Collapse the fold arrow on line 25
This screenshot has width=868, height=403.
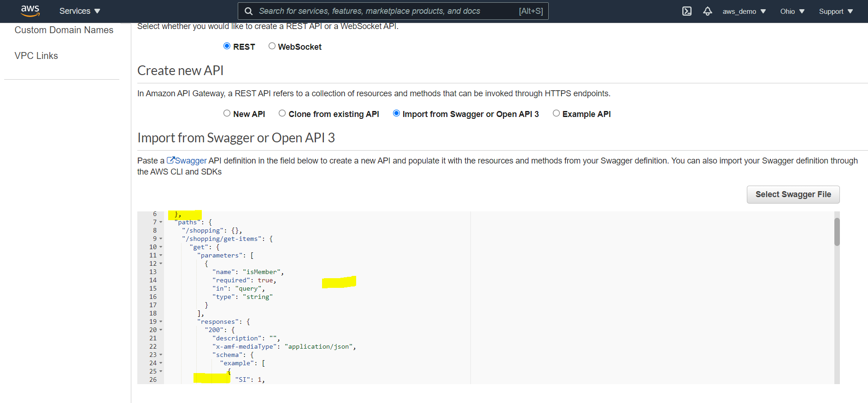[161, 371]
